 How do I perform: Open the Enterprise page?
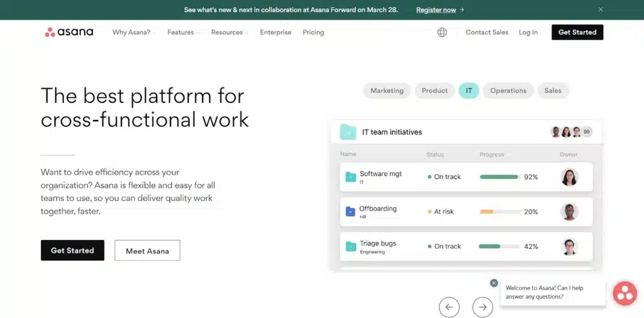tap(275, 33)
